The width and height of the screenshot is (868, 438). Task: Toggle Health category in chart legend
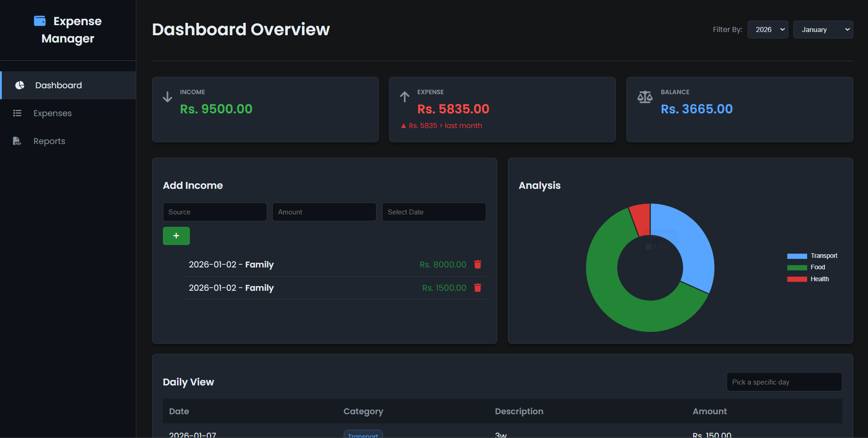click(808, 279)
